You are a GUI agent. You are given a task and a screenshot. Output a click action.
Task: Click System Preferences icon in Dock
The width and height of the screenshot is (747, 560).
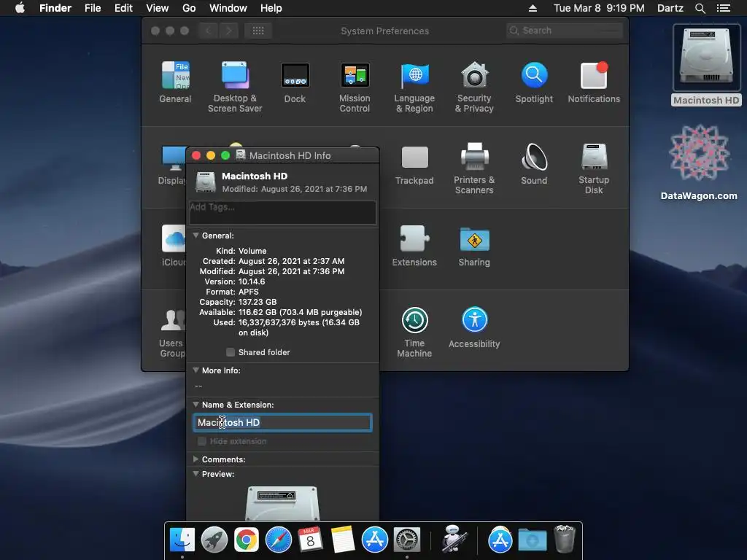coord(406,540)
